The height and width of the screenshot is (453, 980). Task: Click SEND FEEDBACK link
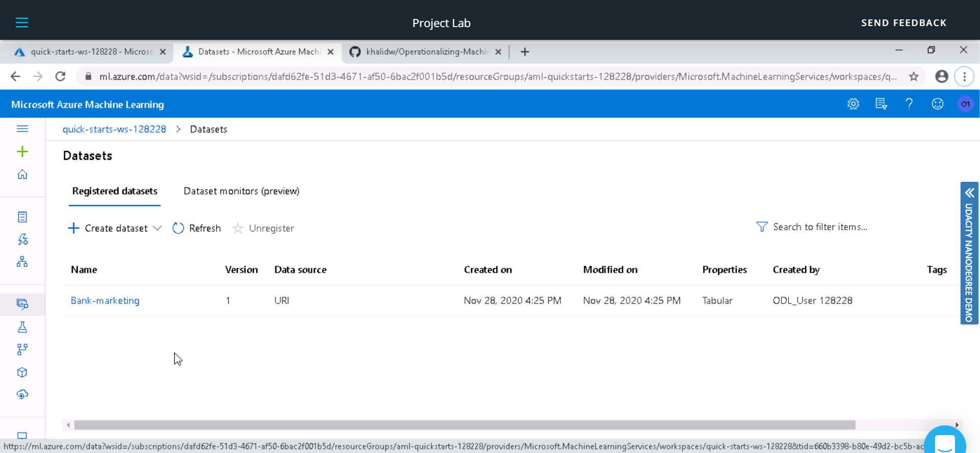tap(903, 23)
